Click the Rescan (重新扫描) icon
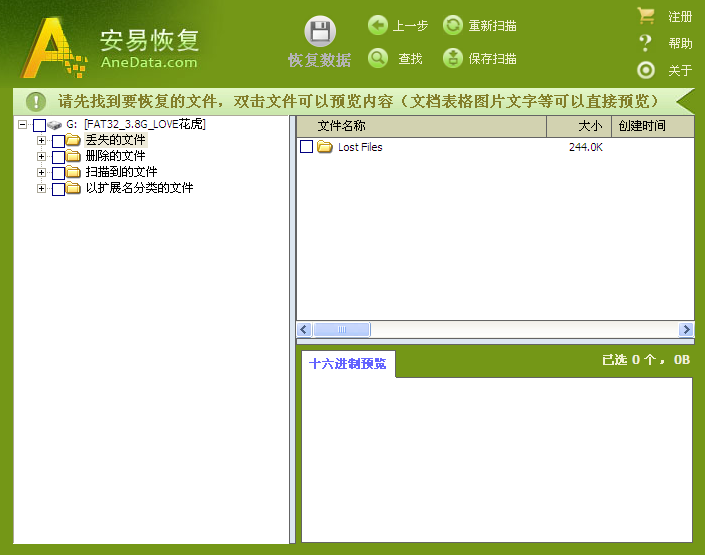The image size is (705, 555). (453, 25)
